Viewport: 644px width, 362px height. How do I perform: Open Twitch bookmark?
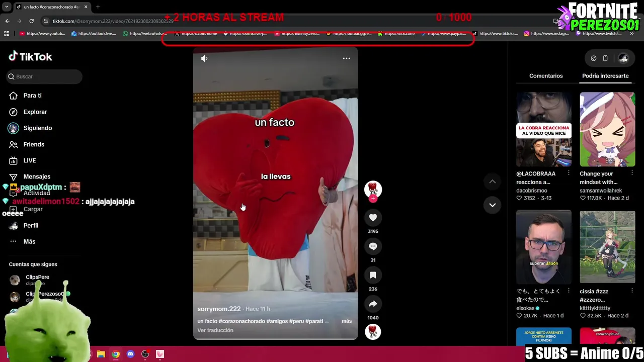point(598,34)
